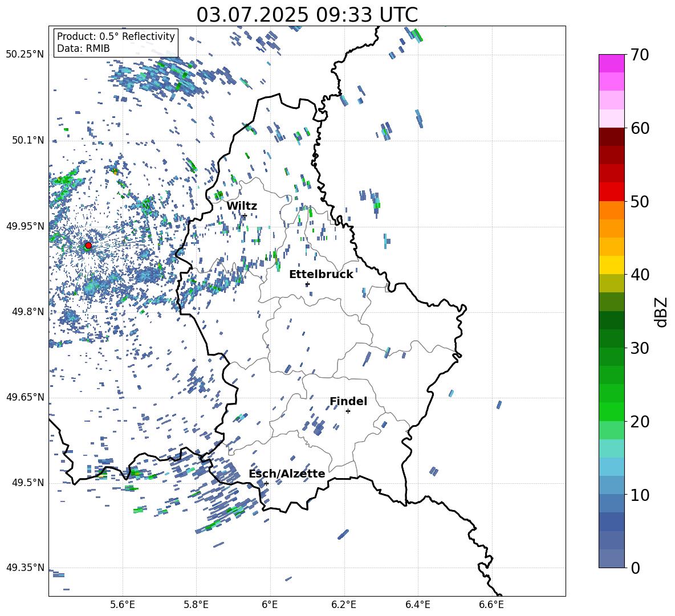
Task: Click the 49.65°N latitude label
Action: point(25,397)
